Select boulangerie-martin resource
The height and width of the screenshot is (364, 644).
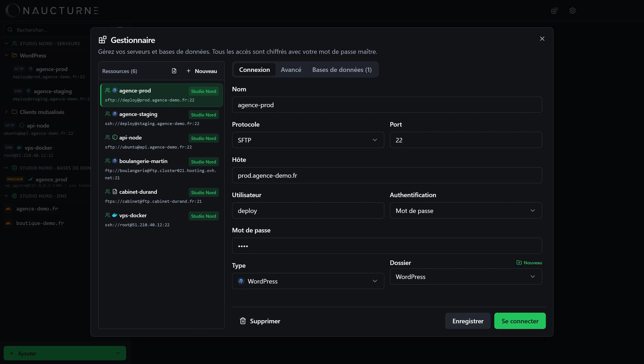pyautogui.click(x=161, y=169)
